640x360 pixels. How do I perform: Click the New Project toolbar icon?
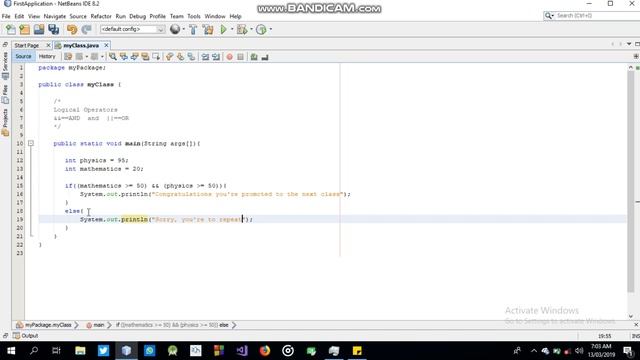tap(24, 29)
